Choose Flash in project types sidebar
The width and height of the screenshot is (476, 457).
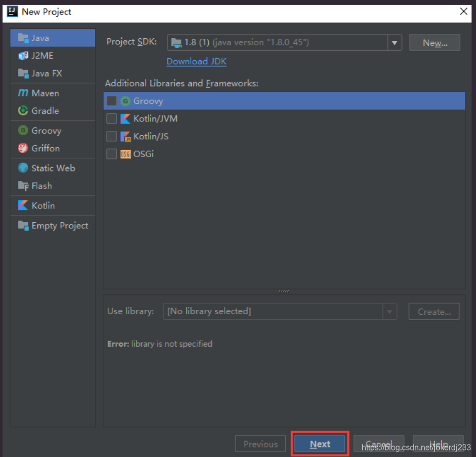tap(53, 185)
